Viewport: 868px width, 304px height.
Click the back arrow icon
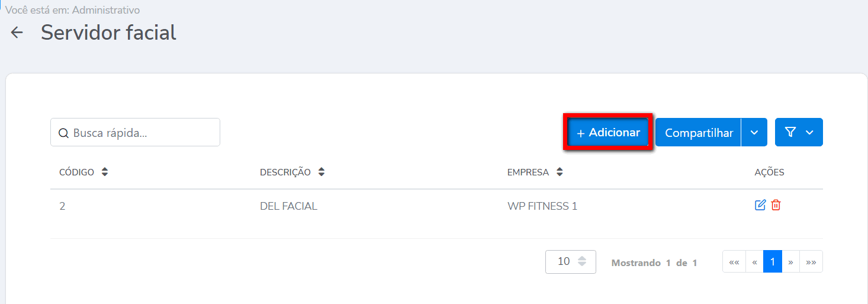(x=17, y=33)
